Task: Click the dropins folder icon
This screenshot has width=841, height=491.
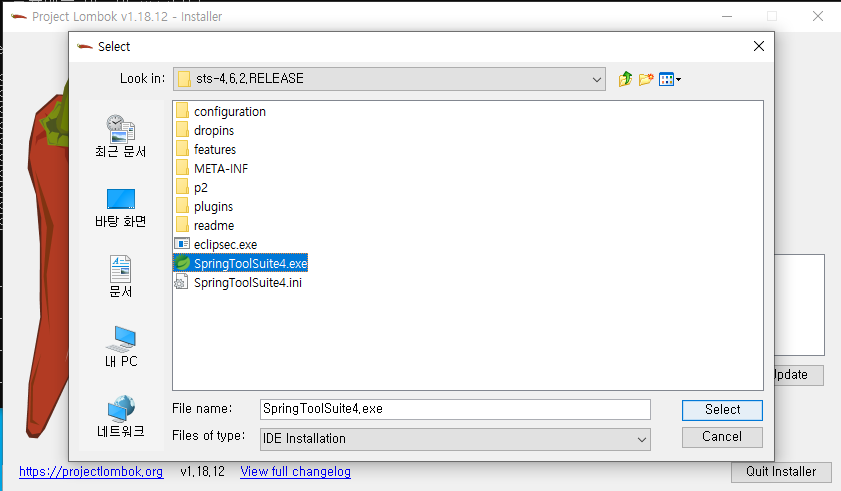Action: [x=182, y=130]
